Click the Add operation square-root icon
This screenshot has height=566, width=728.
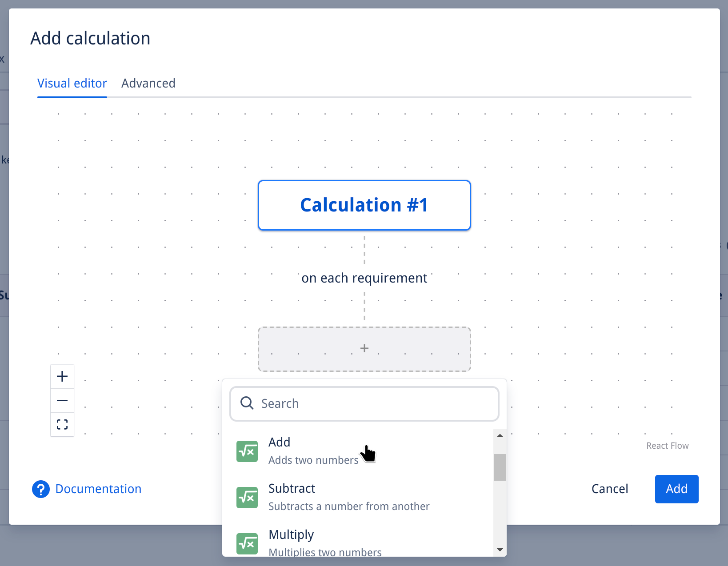tap(247, 451)
